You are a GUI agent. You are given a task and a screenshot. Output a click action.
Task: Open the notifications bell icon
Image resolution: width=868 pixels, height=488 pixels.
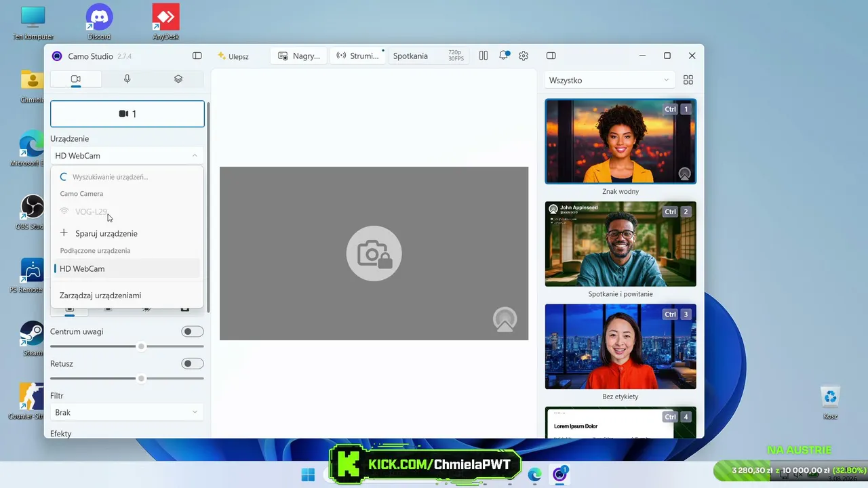coord(504,56)
